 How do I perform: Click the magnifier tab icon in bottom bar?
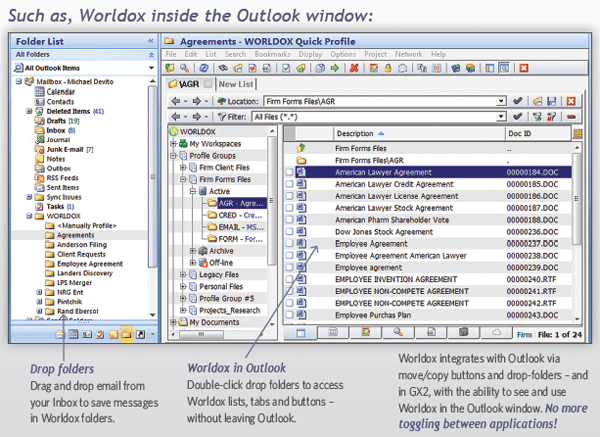[x=398, y=333]
